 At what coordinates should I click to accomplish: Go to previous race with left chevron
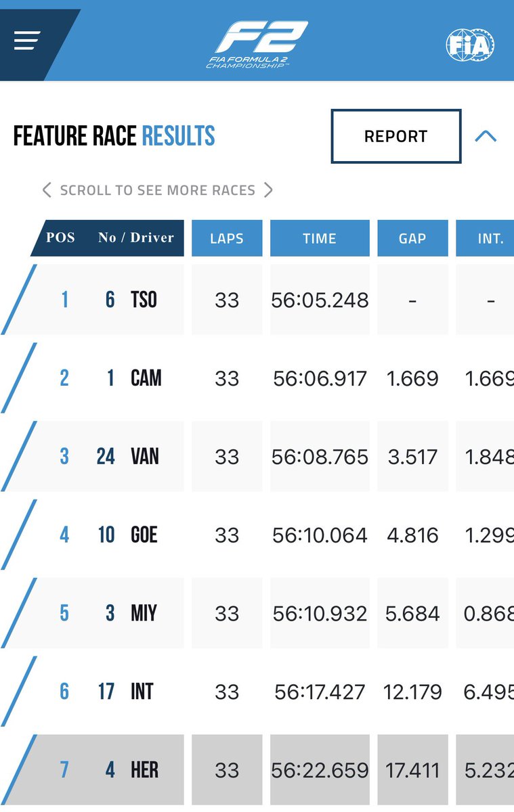click(47, 190)
